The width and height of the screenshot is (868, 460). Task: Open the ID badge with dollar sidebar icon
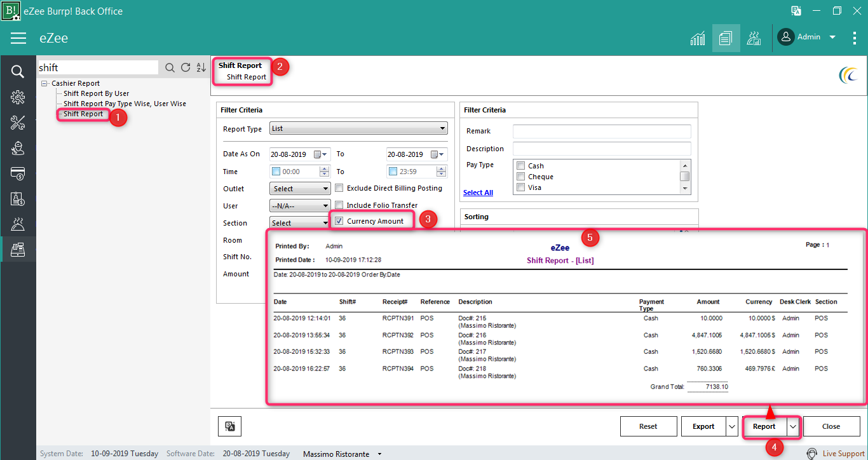pyautogui.click(x=18, y=199)
